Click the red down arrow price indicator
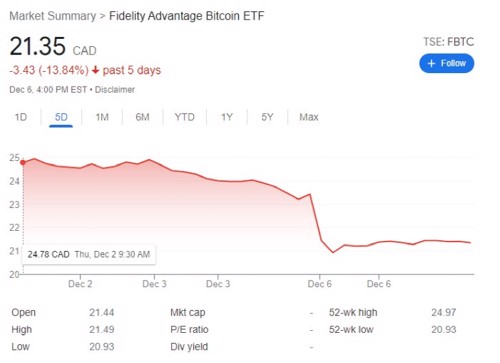Screen dimensions: 500x363 (x=96, y=70)
